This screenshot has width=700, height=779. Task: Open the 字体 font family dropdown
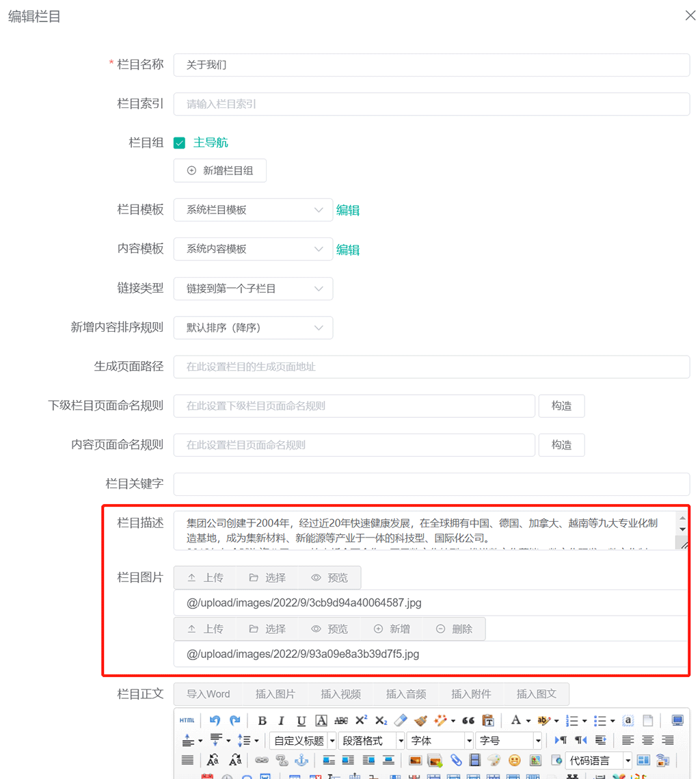(440, 741)
